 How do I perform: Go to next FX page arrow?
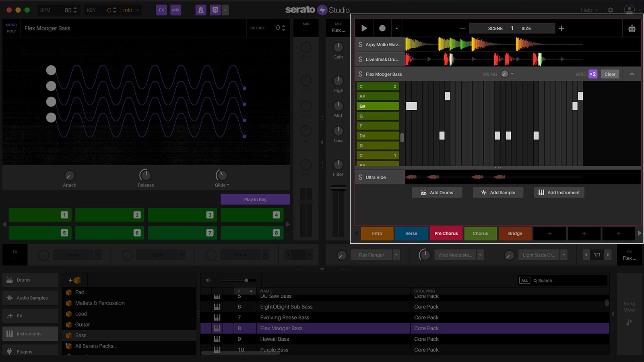point(608,255)
